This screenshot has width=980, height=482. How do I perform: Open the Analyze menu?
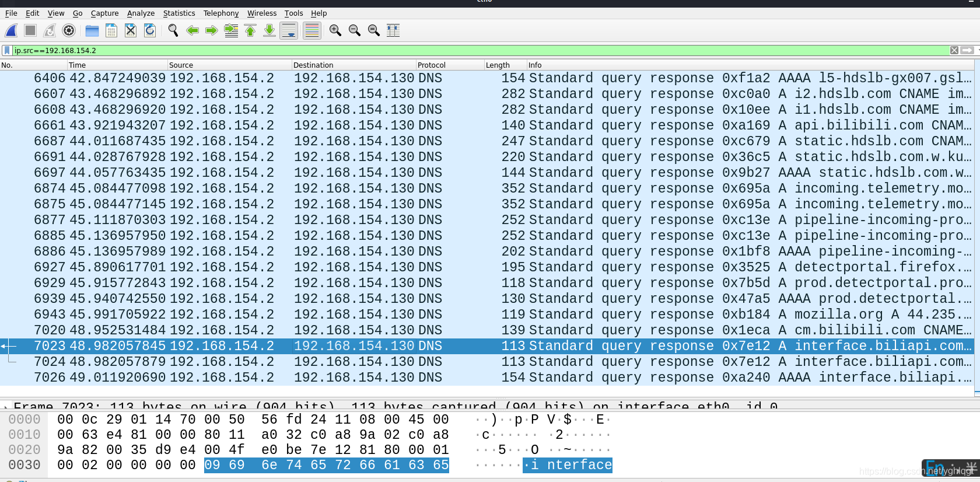coord(141,13)
